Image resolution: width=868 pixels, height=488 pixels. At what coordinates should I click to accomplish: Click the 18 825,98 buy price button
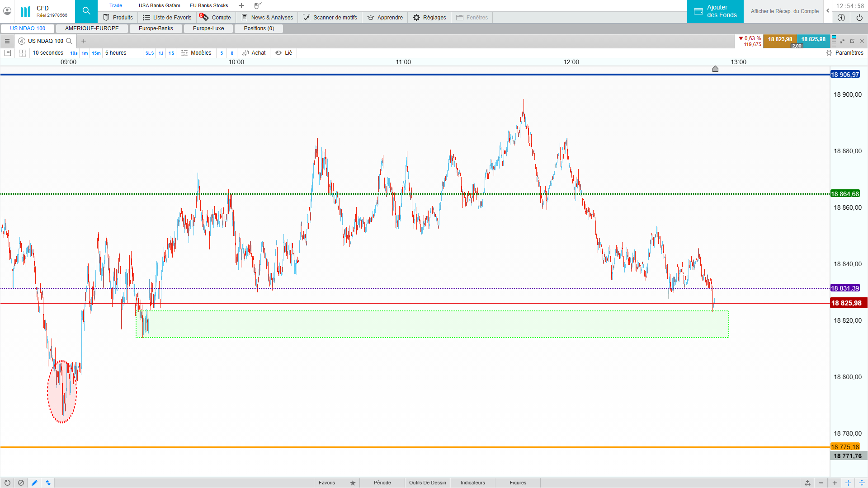[x=813, y=39]
